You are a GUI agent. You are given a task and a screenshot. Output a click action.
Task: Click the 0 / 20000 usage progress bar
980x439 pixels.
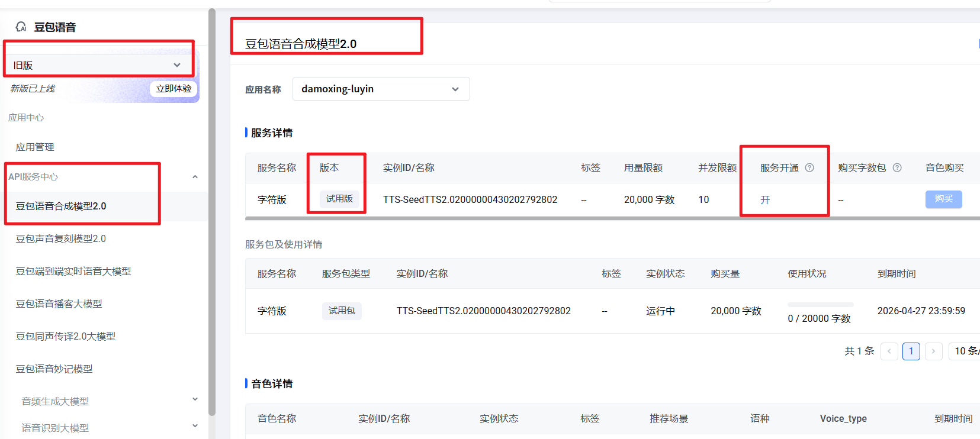[x=820, y=305]
